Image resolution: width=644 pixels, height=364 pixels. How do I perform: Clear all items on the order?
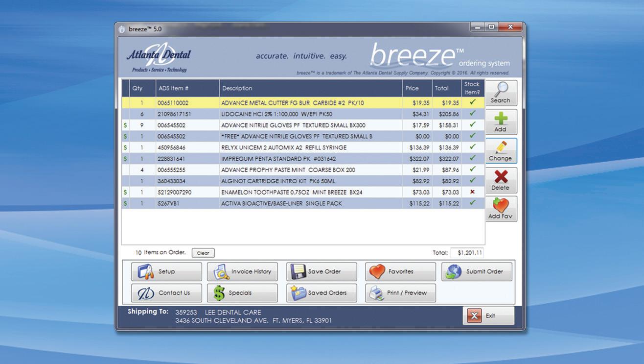tap(203, 253)
